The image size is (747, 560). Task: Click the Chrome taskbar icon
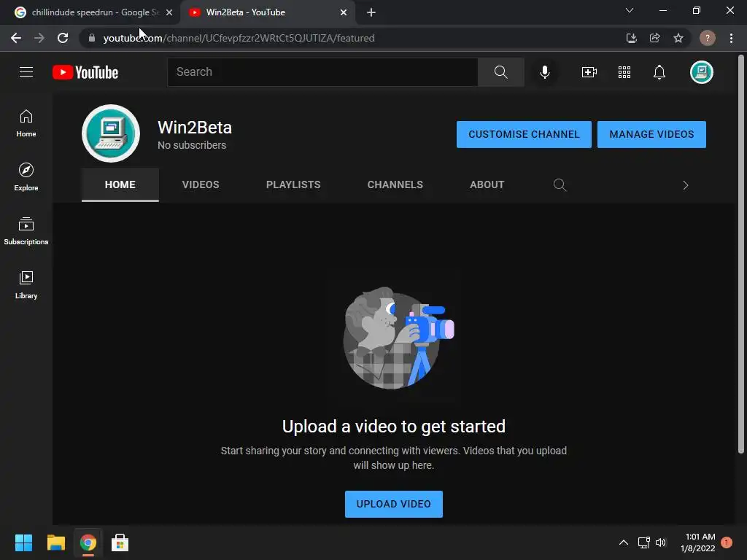pyautogui.click(x=88, y=542)
